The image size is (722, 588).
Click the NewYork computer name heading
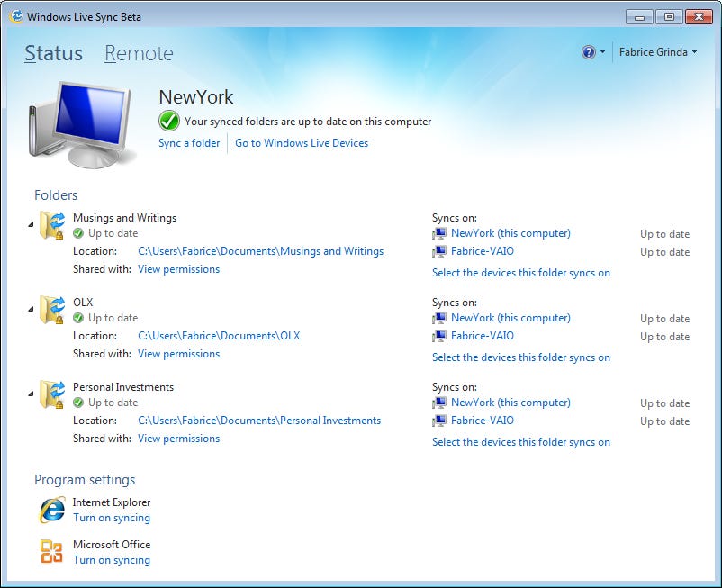[196, 97]
